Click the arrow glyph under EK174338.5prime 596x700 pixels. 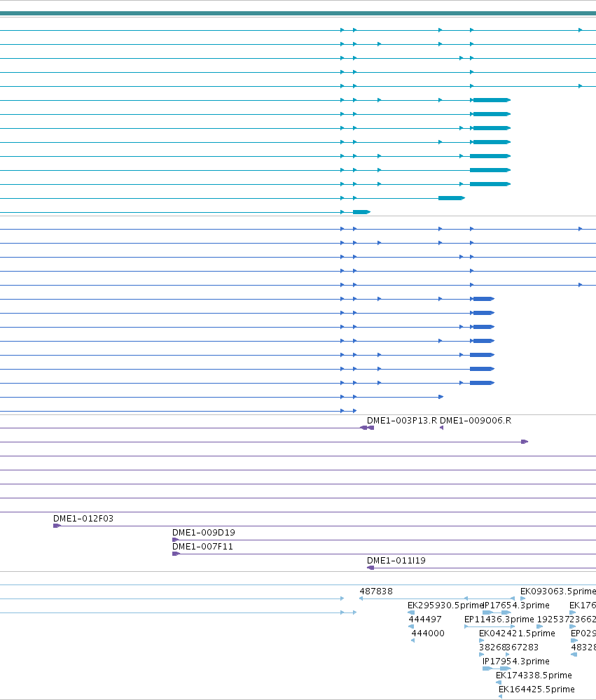click(499, 682)
